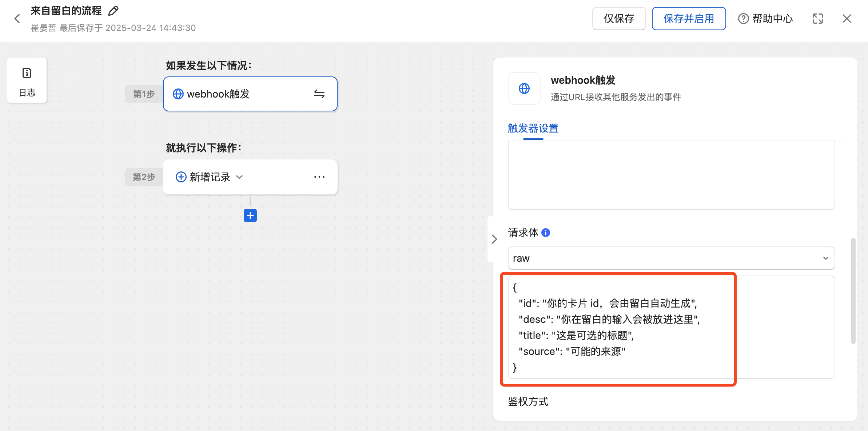Click the 鉴权方式 label

(528, 402)
